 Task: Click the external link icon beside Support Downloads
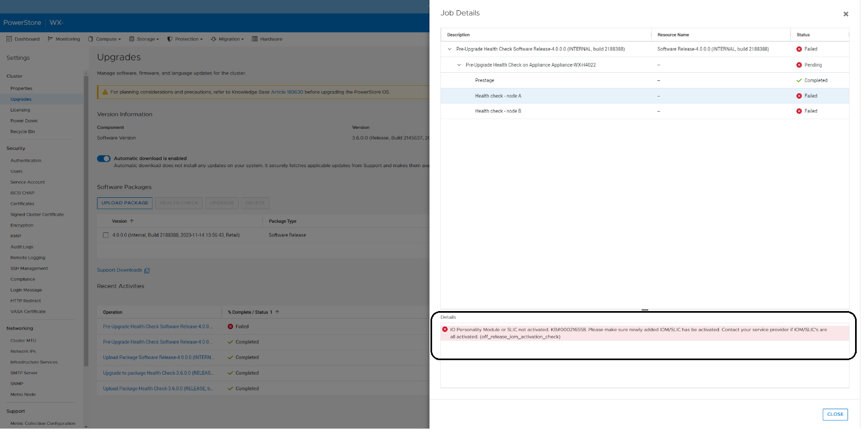(x=147, y=270)
